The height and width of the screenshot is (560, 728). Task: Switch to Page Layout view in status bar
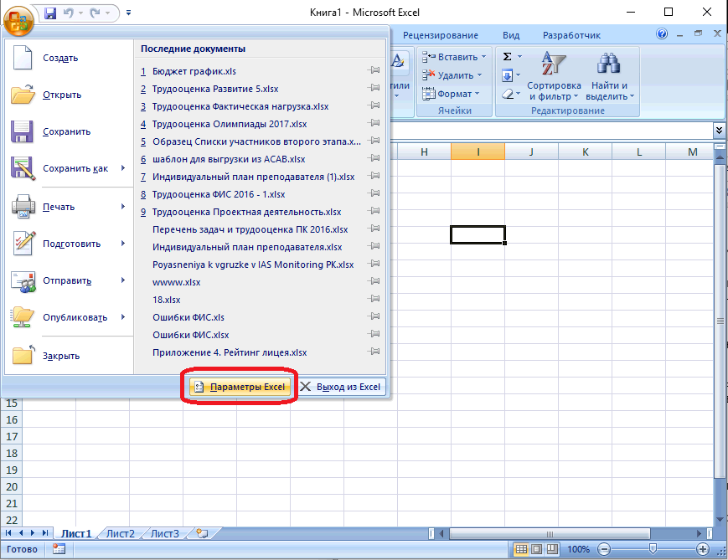(x=537, y=549)
